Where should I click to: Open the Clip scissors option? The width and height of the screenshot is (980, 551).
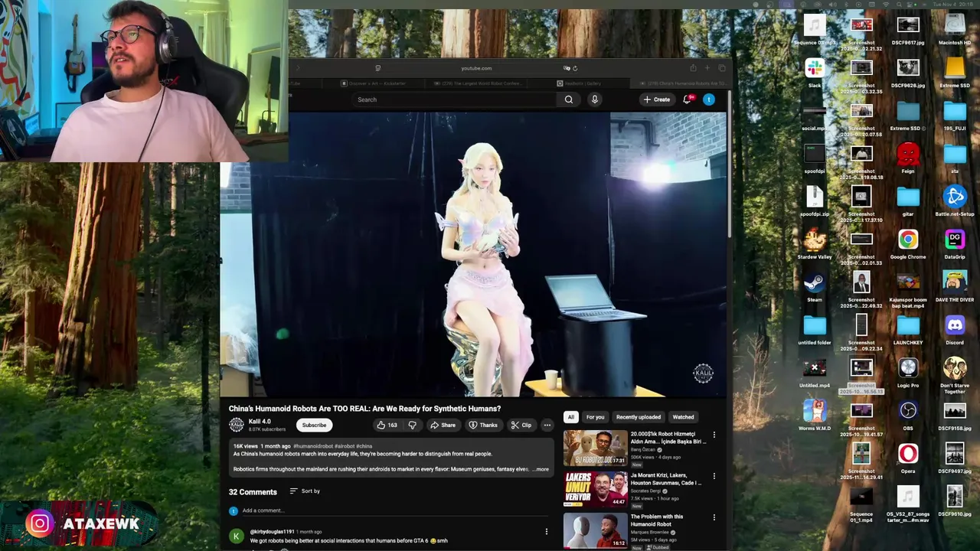(x=521, y=425)
